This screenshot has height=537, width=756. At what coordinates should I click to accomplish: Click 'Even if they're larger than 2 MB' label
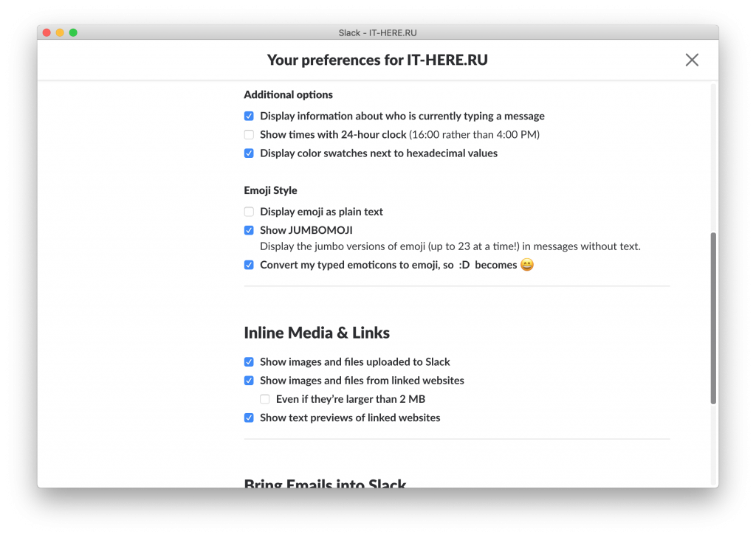pyautogui.click(x=351, y=399)
